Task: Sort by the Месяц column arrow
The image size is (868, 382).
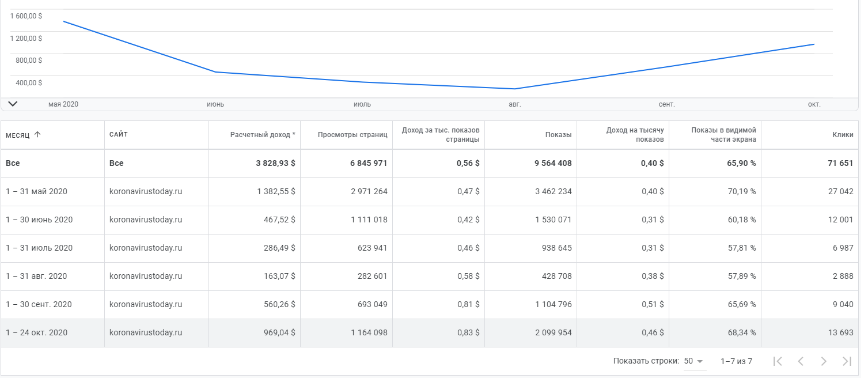Action: 37,135
